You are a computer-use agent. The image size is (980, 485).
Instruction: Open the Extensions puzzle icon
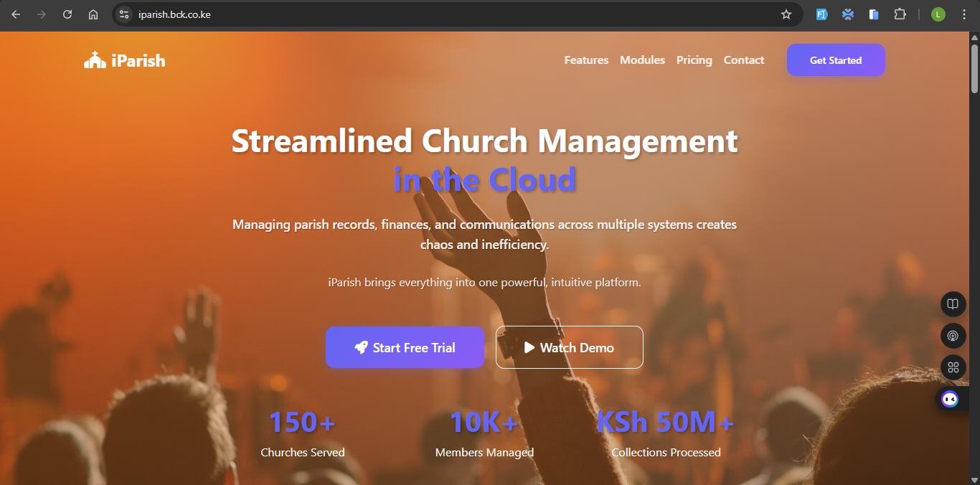(x=900, y=14)
